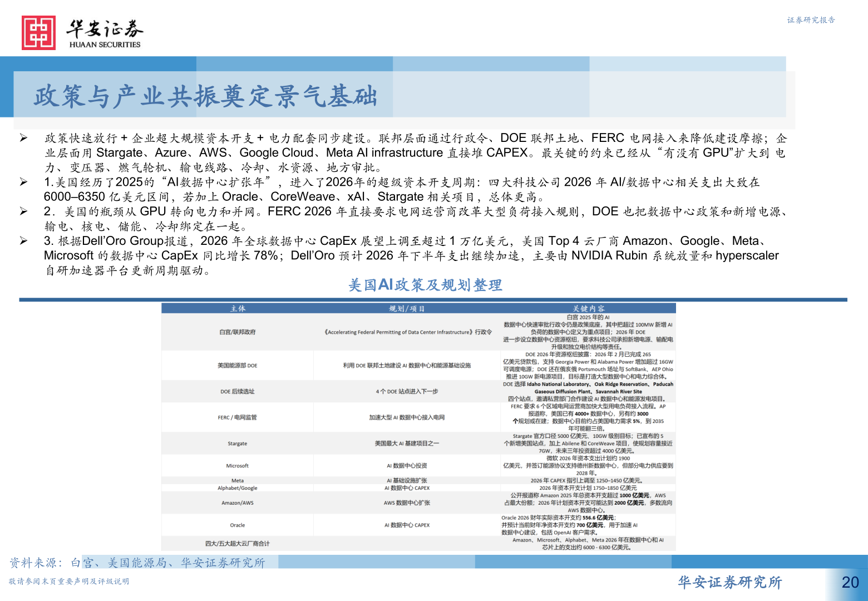Image resolution: width=868 pixels, height=601 pixels.
Task: Click the table title '美国AI政策及规划整理'
Action: click(425, 285)
